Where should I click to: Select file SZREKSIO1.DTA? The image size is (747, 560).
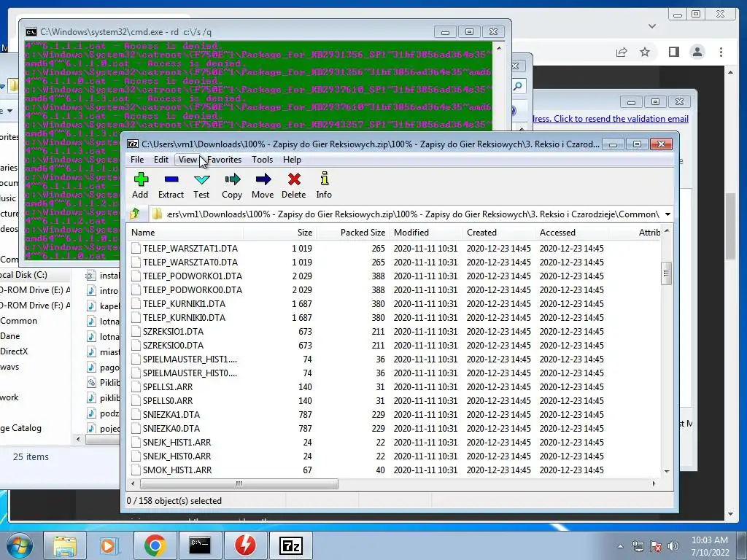click(173, 331)
